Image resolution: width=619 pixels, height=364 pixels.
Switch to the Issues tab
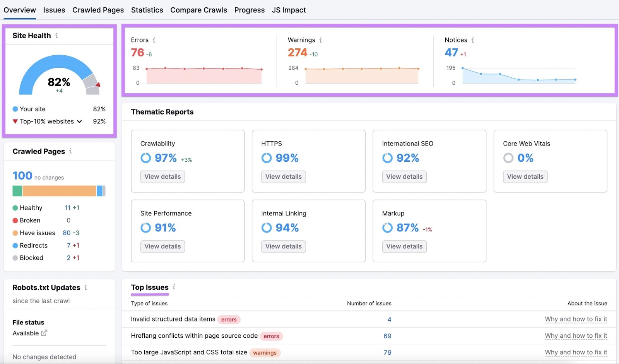pyautogui.click(x=54, y=10)
